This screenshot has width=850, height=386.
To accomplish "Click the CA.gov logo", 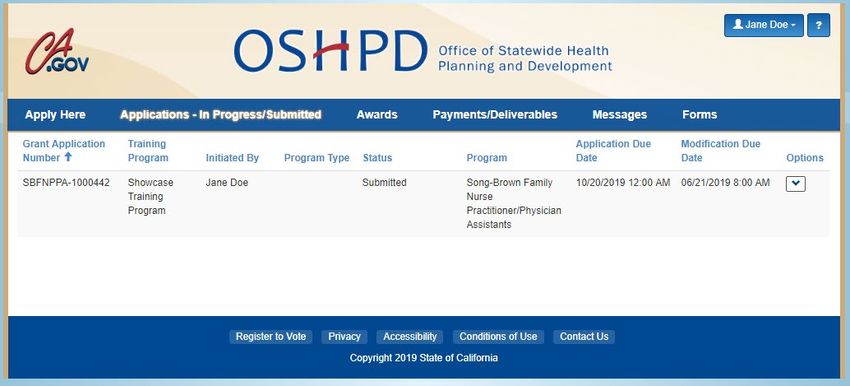I will pos(57,52).
